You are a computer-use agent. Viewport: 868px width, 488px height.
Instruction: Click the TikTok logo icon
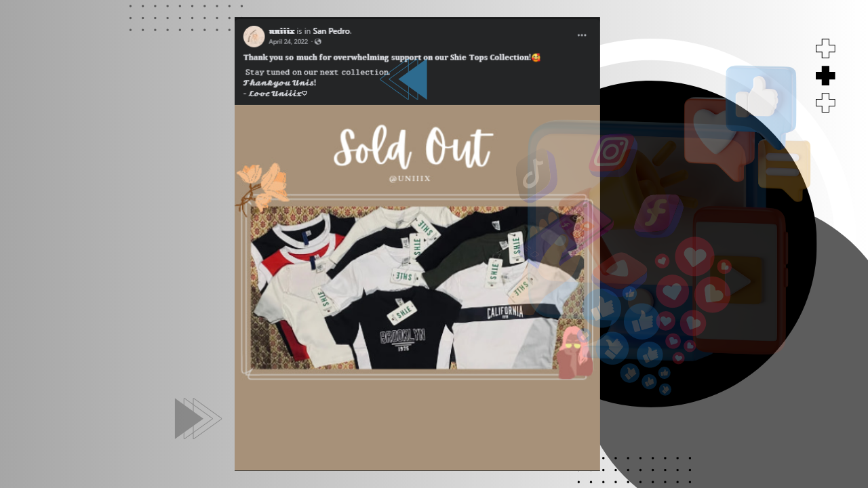(536, 175)
